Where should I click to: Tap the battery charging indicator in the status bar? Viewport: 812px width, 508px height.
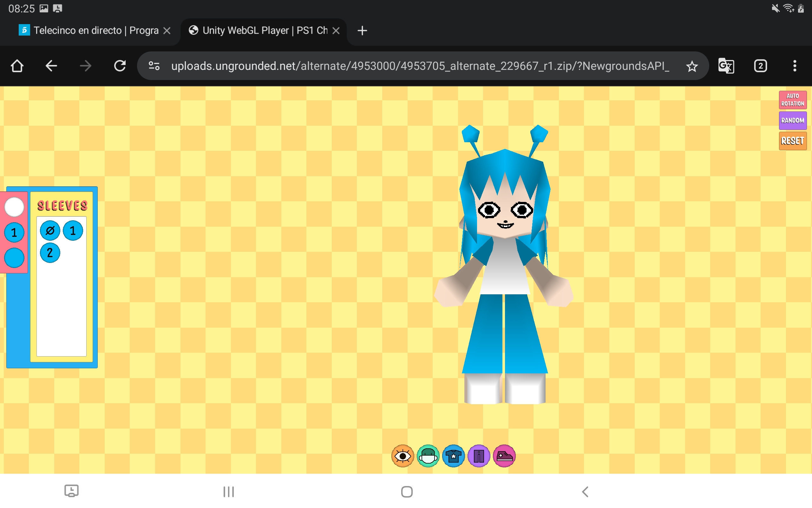pyautogui.click(x=801, y=8)
